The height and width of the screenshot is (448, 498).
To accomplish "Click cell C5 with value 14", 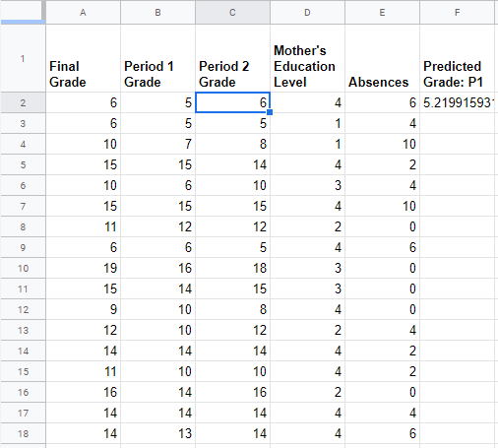I will pyautogui.click(x=232, y=164).
